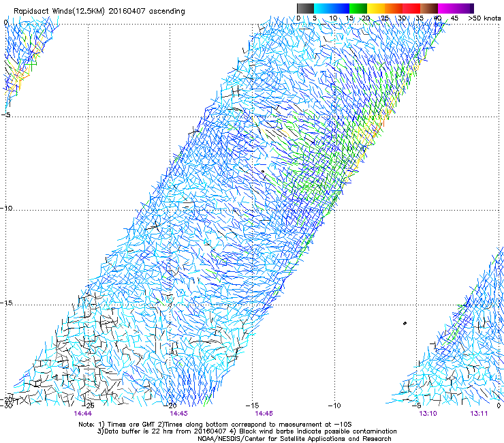Click the 13:10 swath time label
Image resolution: width=504 pixels, height=443 pixels.
(x=428, y=414)
